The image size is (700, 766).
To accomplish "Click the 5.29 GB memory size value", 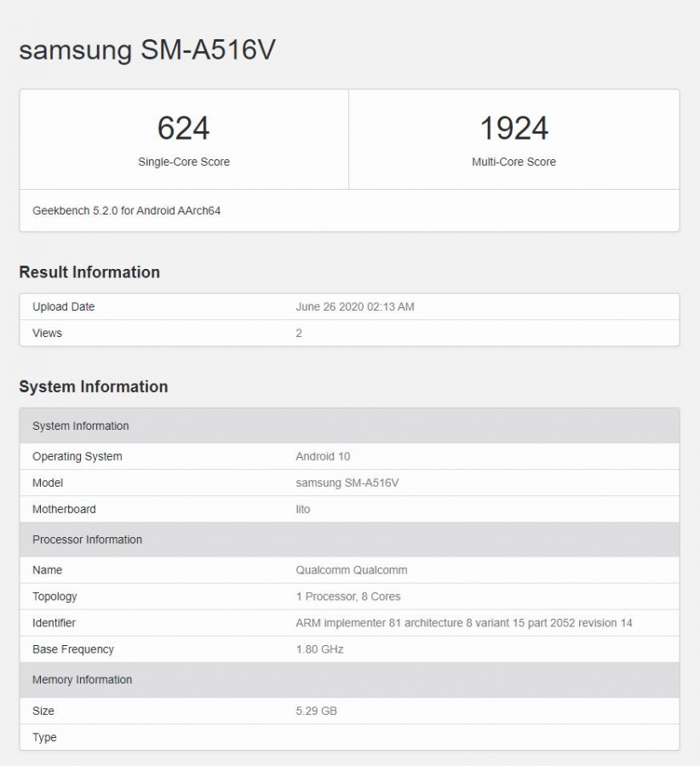I will 316,711.
